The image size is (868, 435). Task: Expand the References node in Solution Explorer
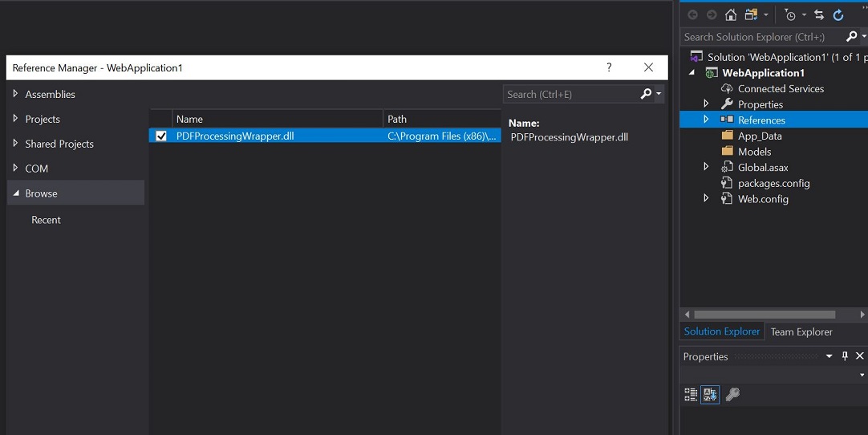coord(706,120)
